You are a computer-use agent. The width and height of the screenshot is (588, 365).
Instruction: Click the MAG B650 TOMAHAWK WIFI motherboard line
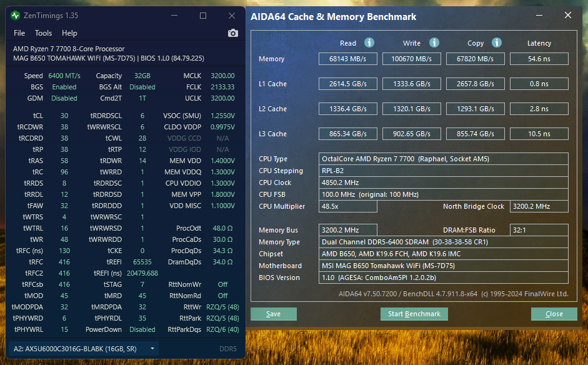[109, 58]
